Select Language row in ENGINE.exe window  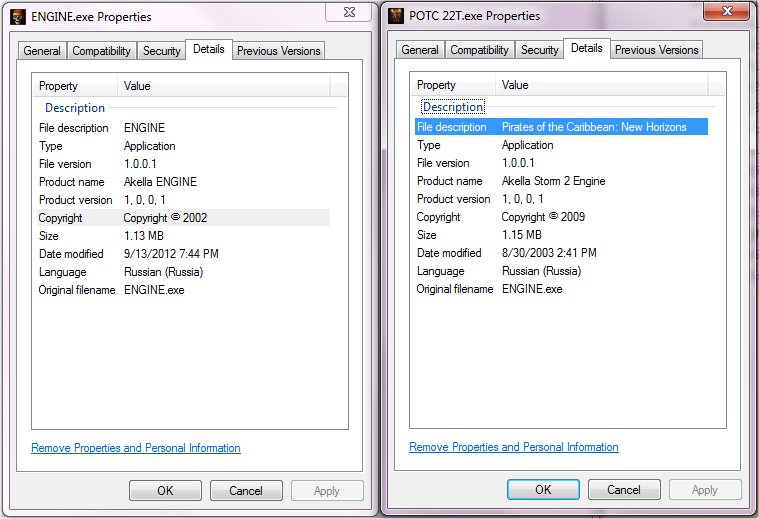point(183,272)
